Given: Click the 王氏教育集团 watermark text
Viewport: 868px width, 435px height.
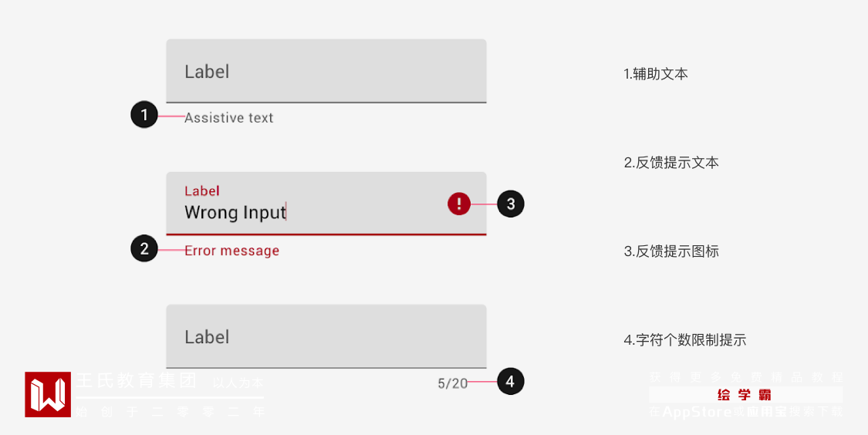Looking at the screenshot, I should pyautogui.click(x=136, y=381).
